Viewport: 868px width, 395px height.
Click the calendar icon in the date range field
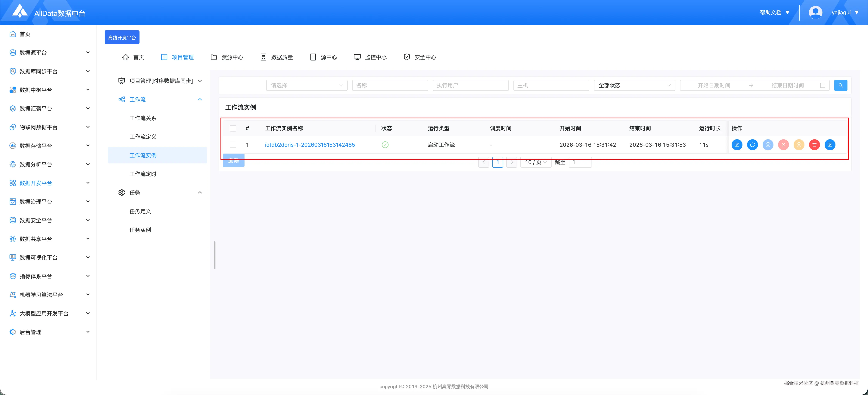click(822, 85)
